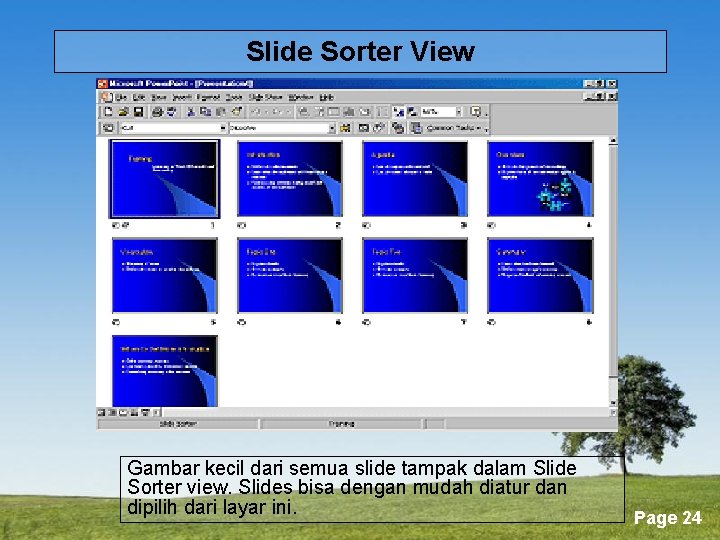Open the Zoom percentage dropdown arrow
Image resolution: width=720 pixels, height=540 pixels.
point(458,112)
